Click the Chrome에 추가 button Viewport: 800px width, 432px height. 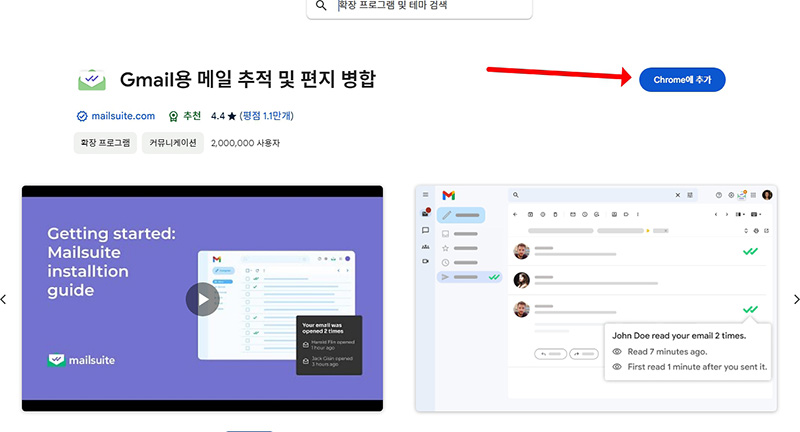click(682, 80)
